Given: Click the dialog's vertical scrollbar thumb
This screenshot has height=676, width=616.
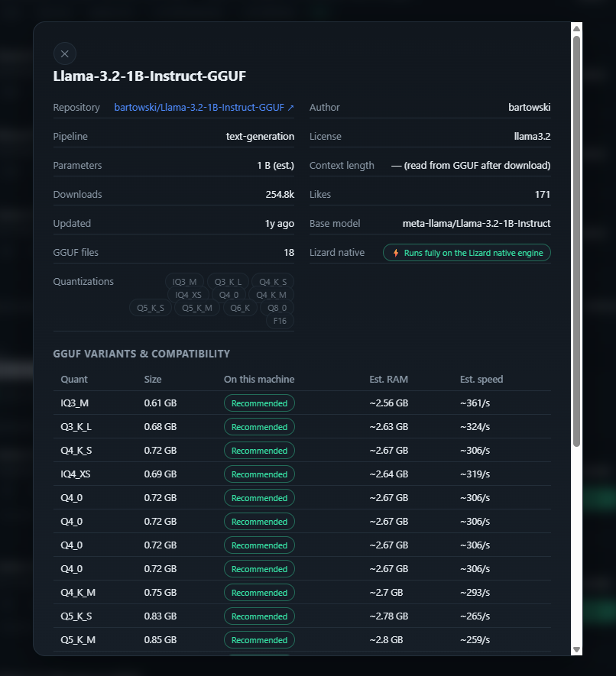Looking at the screenshot, I should pos(576,241).
